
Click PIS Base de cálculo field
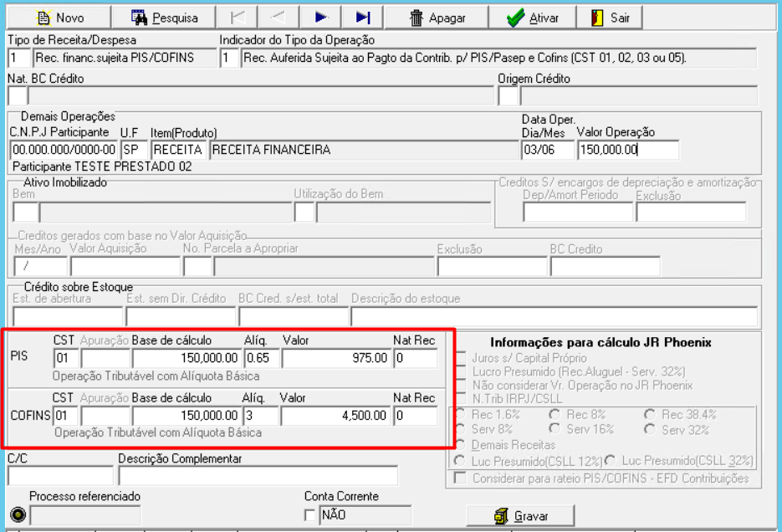(187, 358)
